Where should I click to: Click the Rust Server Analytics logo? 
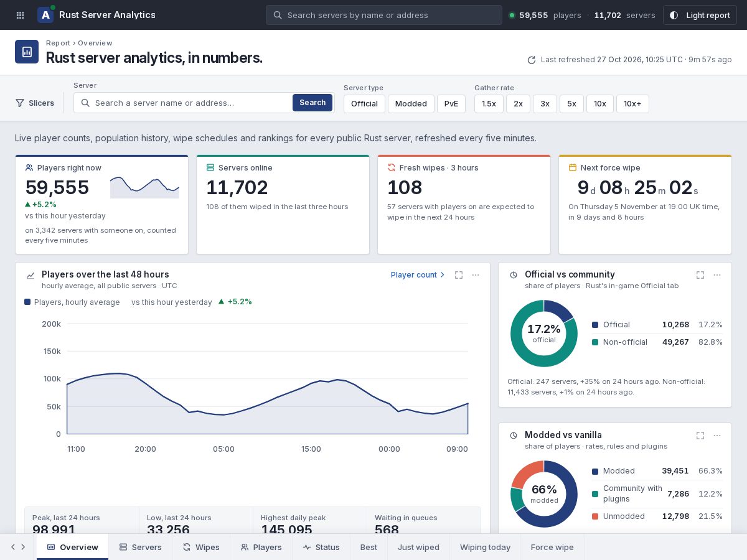coord(45,15)
